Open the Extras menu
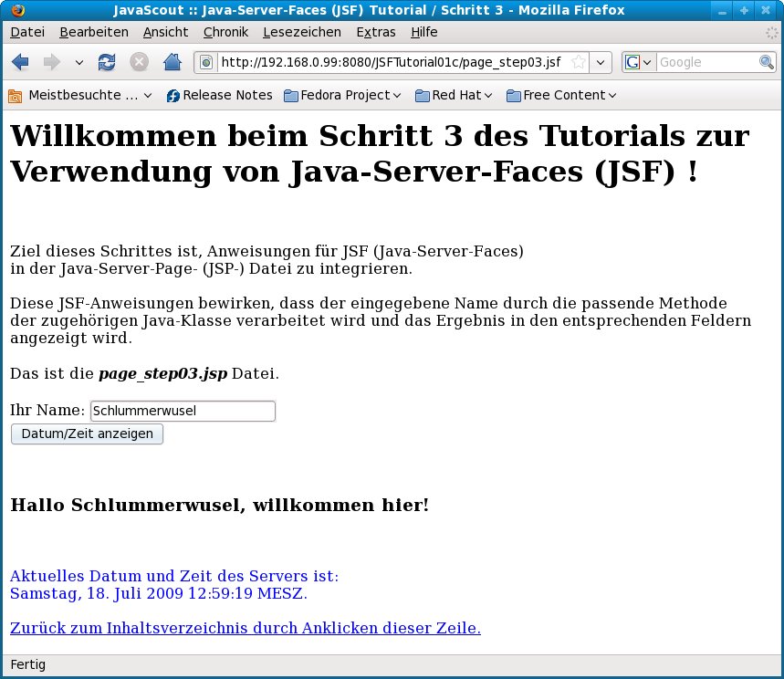 pyautogui.click(x=375, y=32)
